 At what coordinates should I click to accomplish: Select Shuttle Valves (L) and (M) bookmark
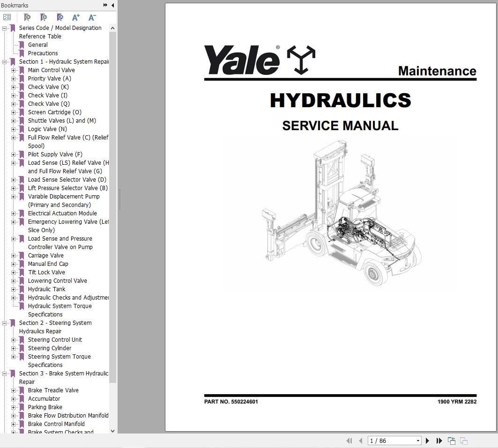(62, 121)
